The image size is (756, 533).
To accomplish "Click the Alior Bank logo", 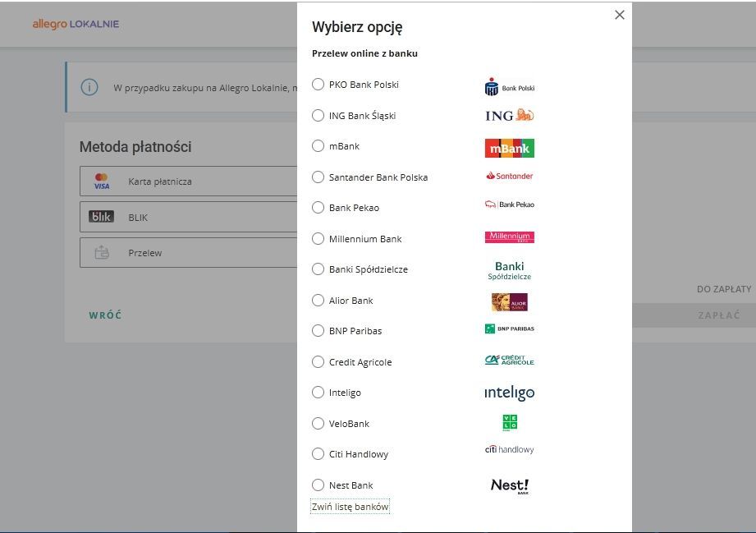I will [x=509, y=302].
